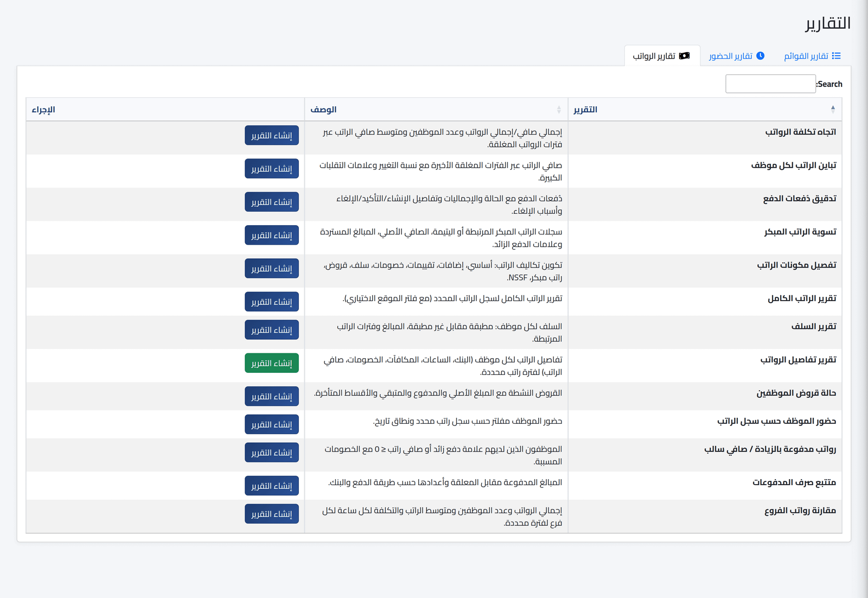The height and width of the screenshot is (598, 868).
Task: Sort by الوصف column arrow
Action: coord(559,110)
